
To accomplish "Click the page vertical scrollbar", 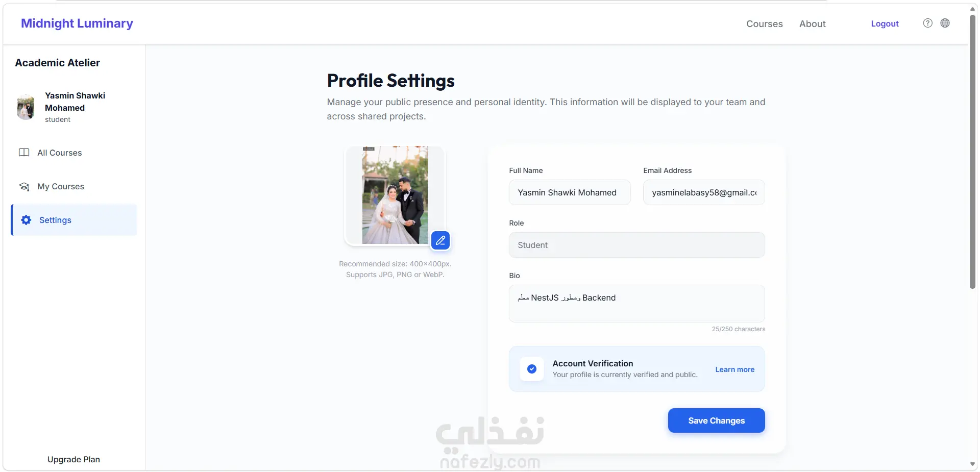I will point(973,152).
